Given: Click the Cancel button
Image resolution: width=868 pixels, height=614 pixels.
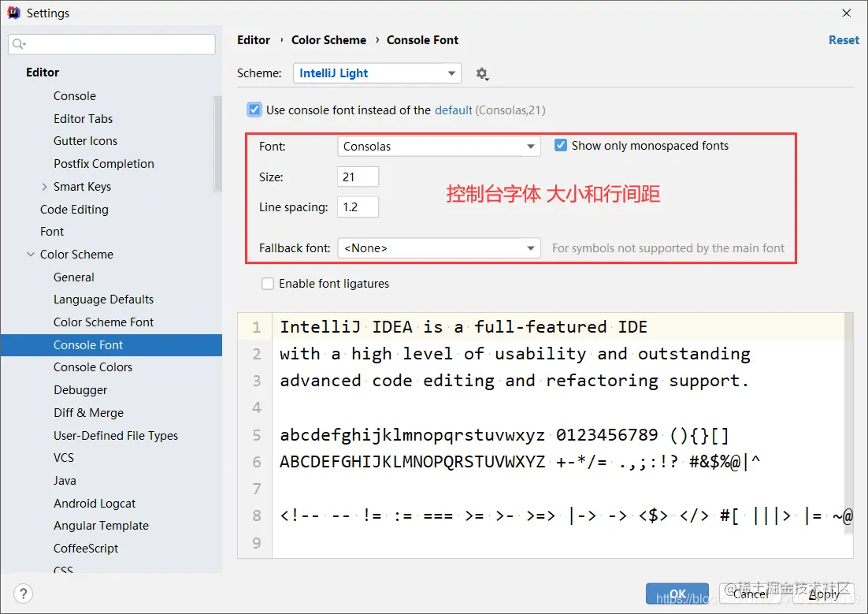Looking at the screenshot, I should pyautogui.click(x=750, y=594).
